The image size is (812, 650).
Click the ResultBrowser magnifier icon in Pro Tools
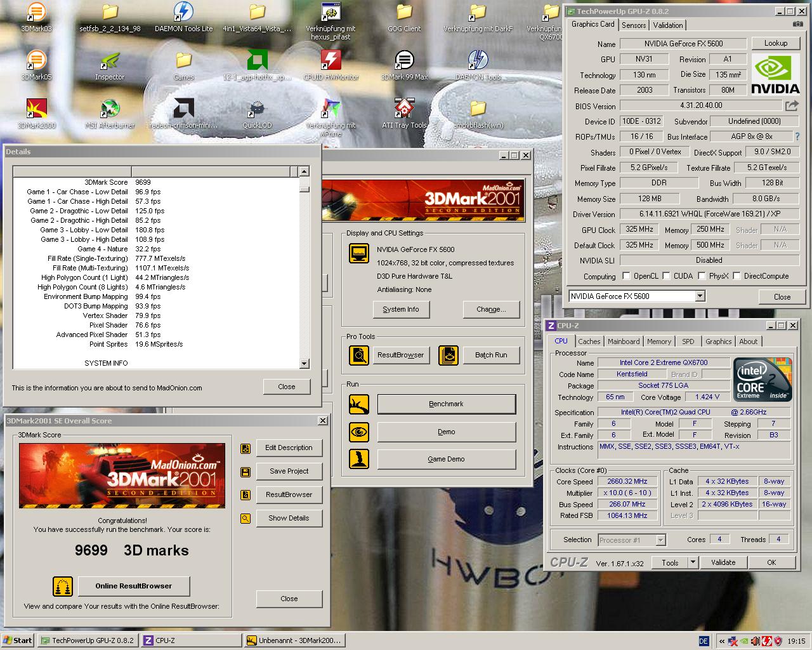[359, 355]
